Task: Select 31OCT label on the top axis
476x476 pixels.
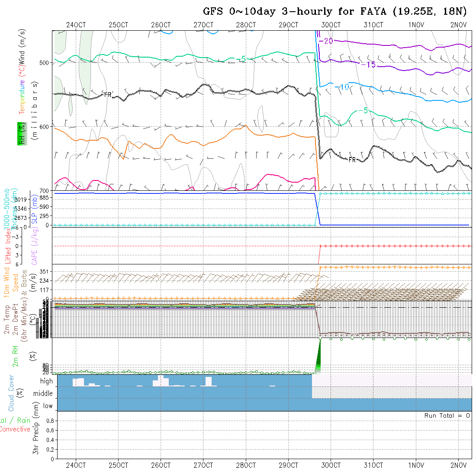Action: (373, 25)
